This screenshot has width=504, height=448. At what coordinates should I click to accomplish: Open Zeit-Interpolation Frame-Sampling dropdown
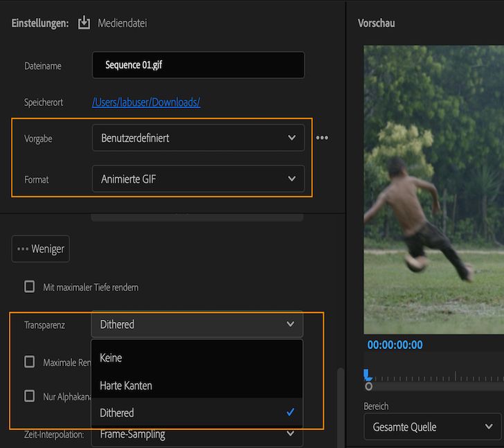point(197,436)
